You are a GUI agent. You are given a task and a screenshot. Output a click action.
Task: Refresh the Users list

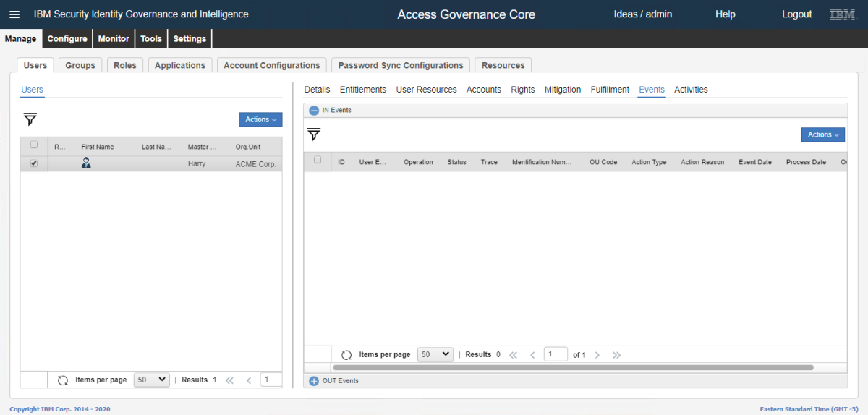coord(63,380)
